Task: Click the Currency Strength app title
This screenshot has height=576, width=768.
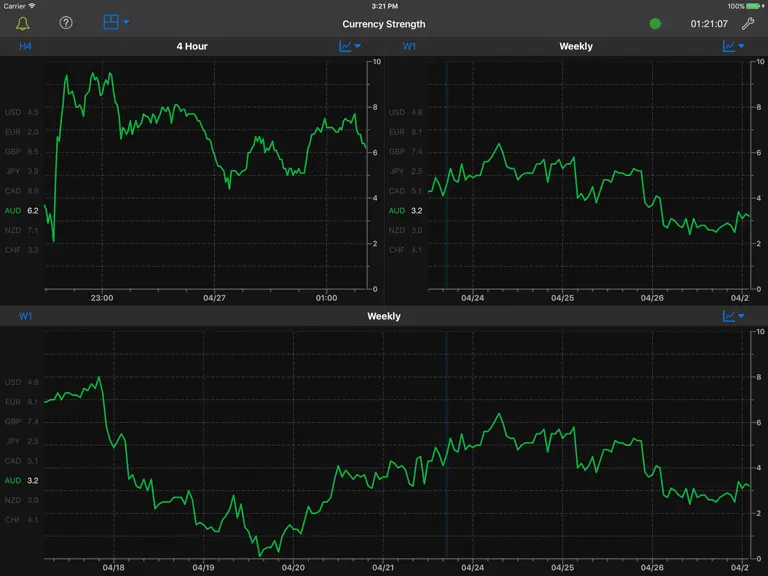Action: (x=384, y=24)
